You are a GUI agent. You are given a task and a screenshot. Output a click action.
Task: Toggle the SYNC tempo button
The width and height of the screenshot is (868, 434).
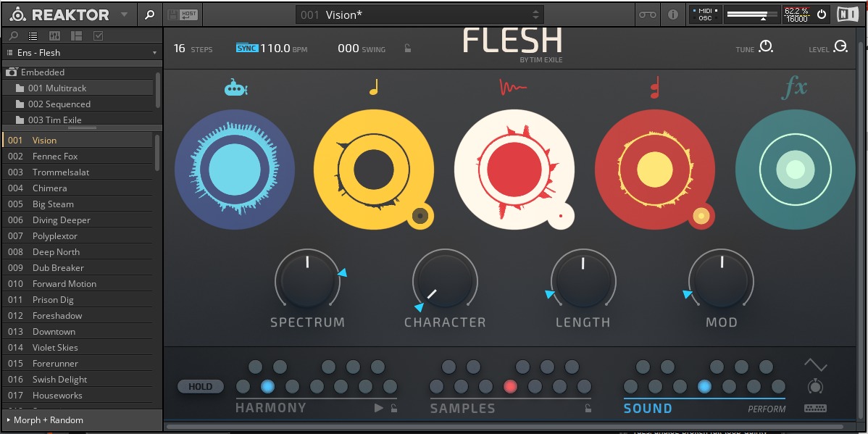pos(248,48)
